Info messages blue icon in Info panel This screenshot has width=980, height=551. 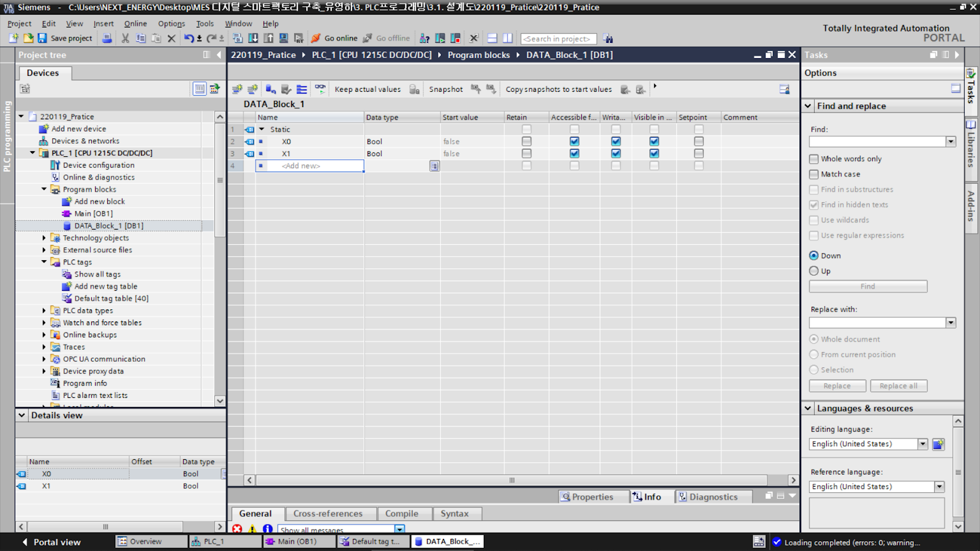pos(268,529)
